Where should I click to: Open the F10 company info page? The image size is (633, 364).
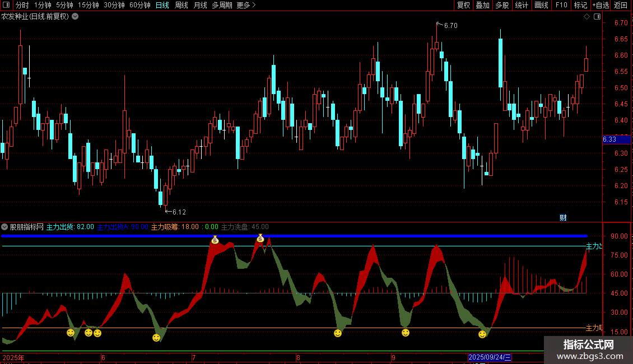[x=561, y=5]
